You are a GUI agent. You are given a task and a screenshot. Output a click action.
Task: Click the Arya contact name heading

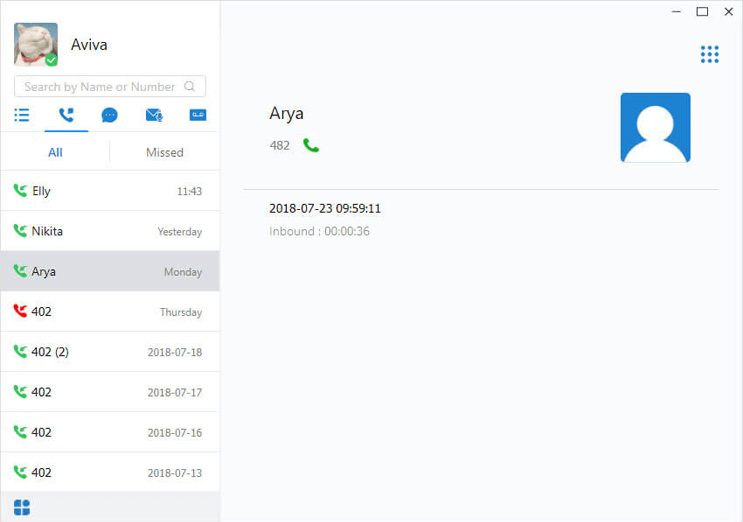click(286, 114)
